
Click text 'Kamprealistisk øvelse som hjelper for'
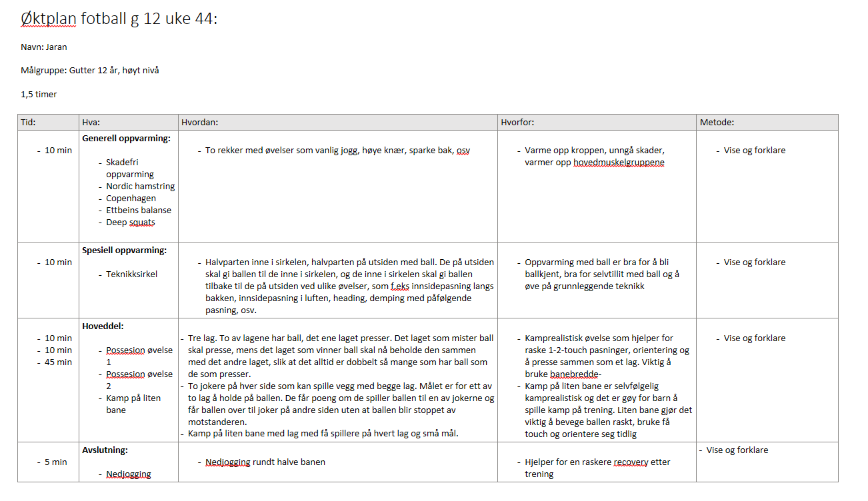coord(599,338)
